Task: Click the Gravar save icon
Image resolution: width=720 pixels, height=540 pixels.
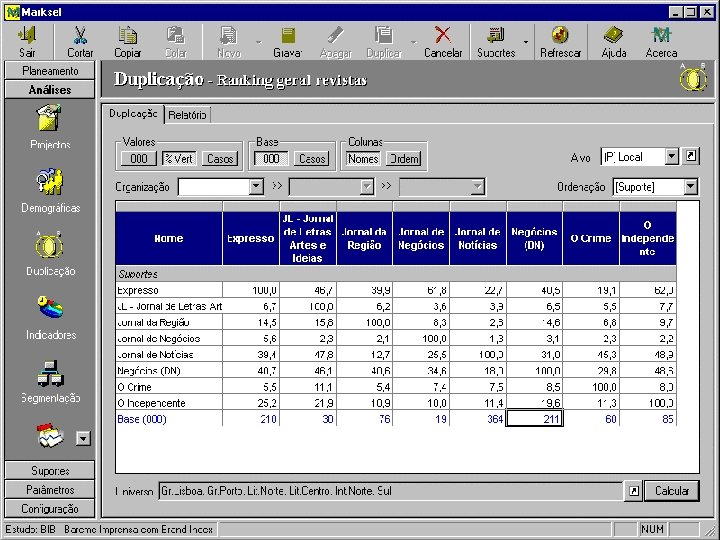Action: [x=287, y=41]
